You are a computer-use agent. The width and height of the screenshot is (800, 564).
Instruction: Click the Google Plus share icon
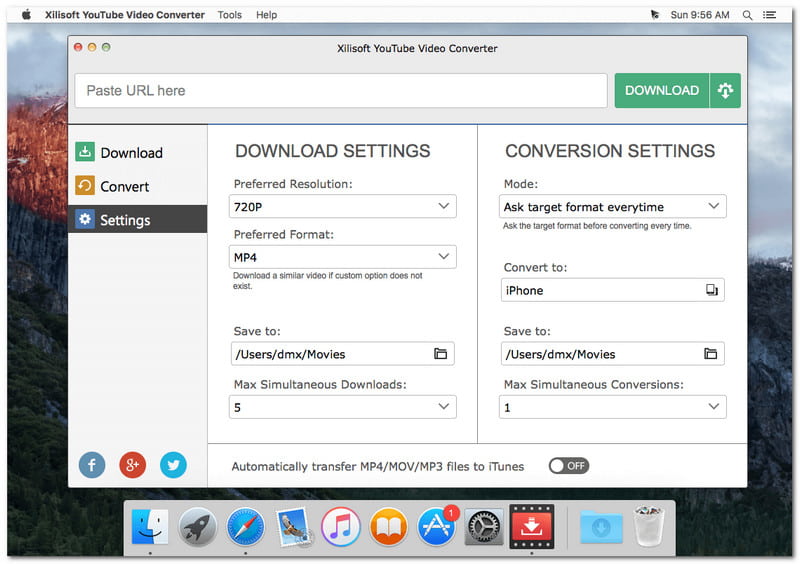coord(132,465)
